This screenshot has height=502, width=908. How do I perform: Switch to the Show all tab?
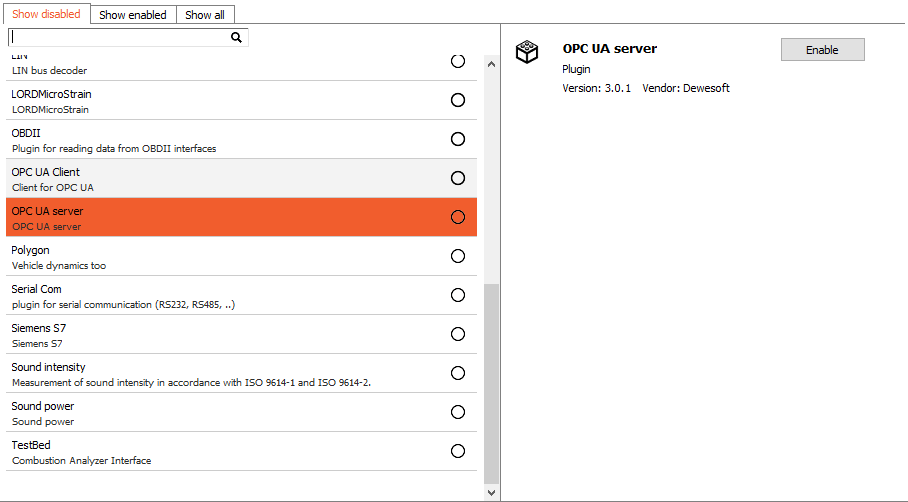[x=205, y=15]
